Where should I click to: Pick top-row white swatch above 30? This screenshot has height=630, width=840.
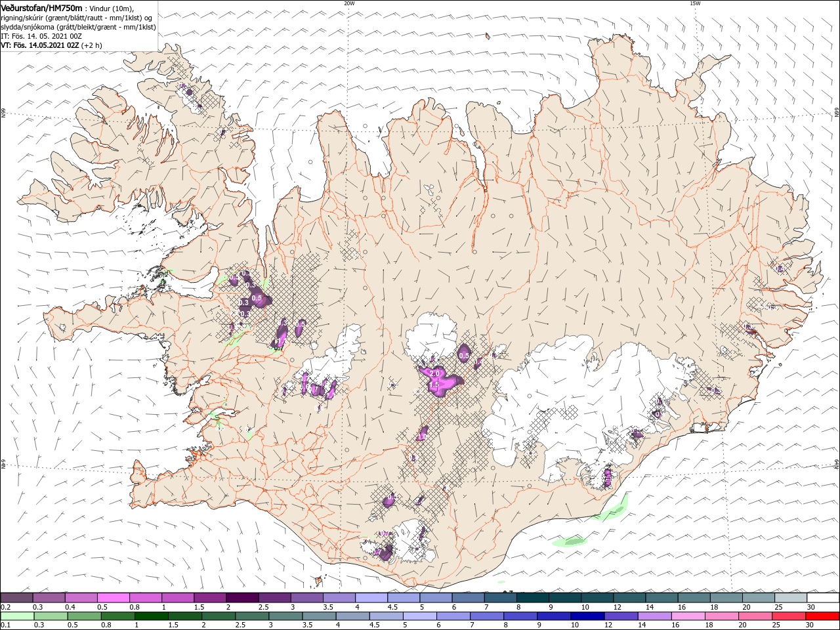point(824,598)
